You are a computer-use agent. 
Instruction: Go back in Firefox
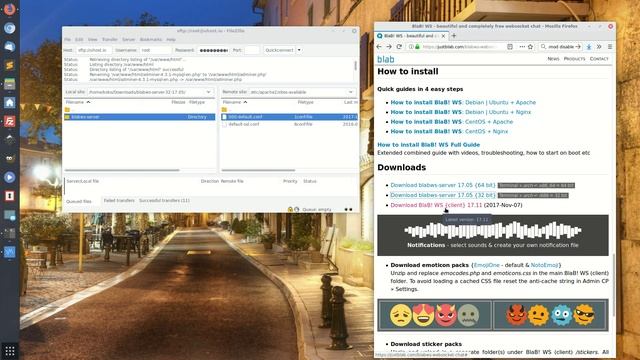379,47
